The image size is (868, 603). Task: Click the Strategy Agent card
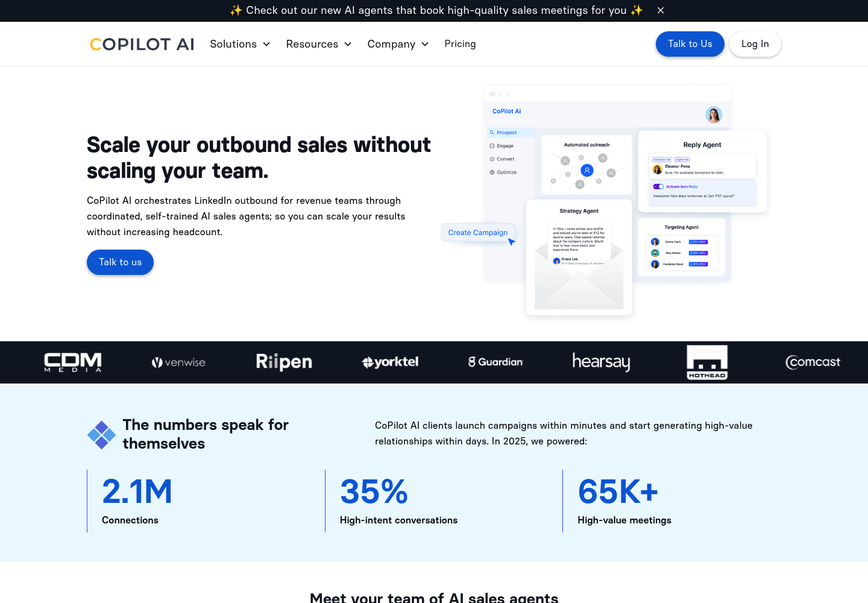pyautogui.click(x=579, y=257)
